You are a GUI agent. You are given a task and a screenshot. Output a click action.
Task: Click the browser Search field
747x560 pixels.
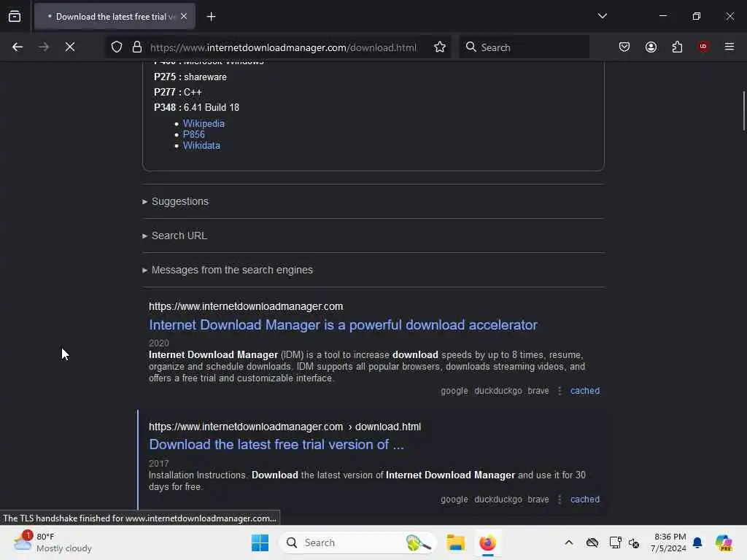pyautogui.click(x=524, y=47)
